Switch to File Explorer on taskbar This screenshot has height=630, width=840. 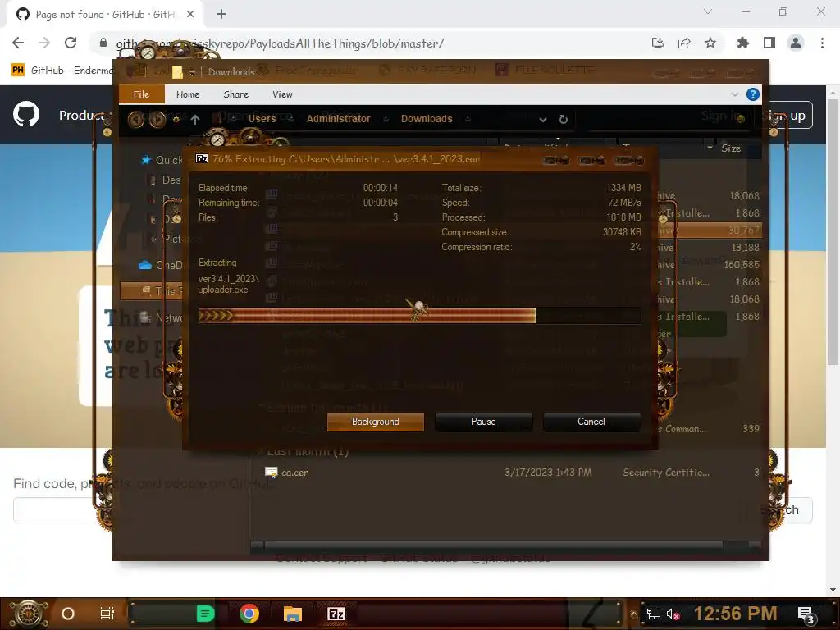coord(293,614)
